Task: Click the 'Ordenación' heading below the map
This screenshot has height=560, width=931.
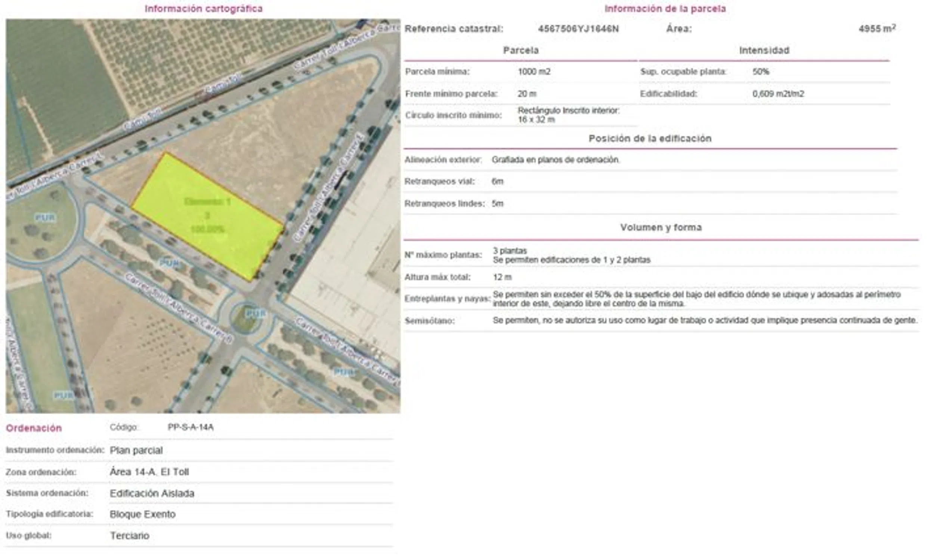Action: pyautogui.click(x=34, y=428)
